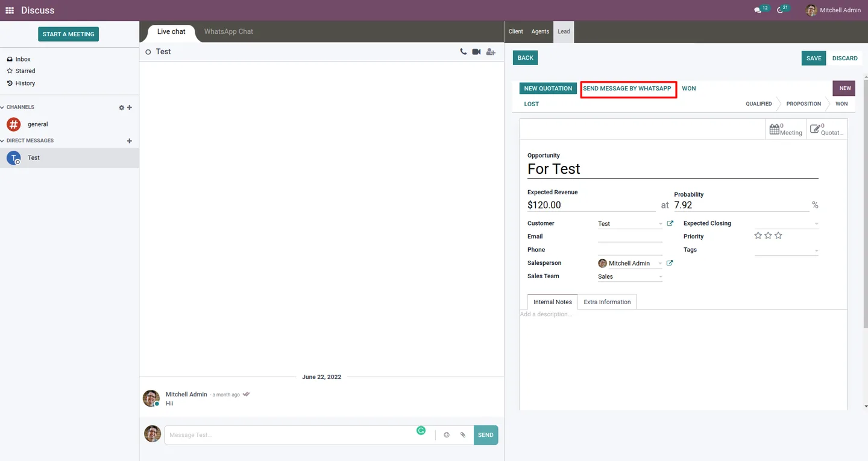Discard lead changes
The height and width of the screenshot is (461, 868).
(x=844, y=59)
